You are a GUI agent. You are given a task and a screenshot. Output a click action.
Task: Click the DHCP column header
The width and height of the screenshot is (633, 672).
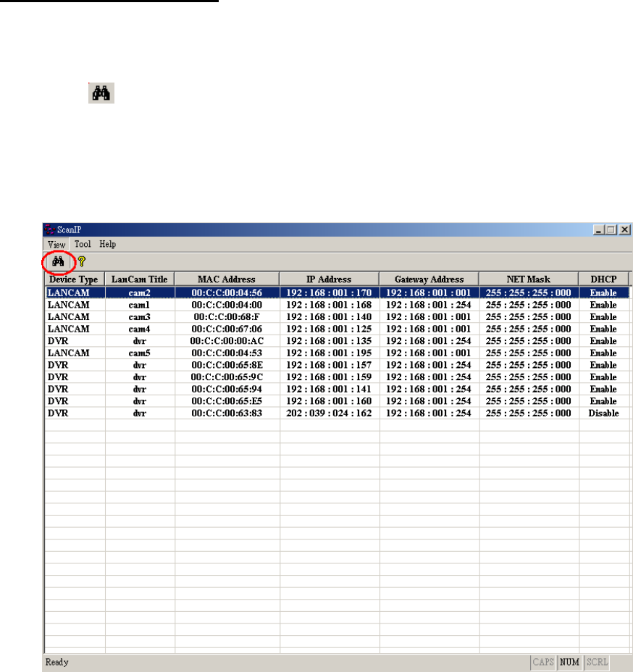(x=603, y=279)
